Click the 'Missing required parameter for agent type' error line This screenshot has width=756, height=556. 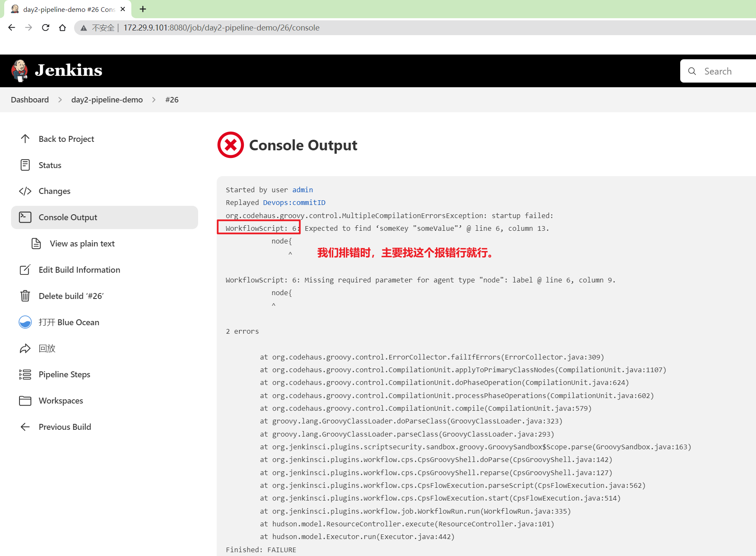(420, 280)
